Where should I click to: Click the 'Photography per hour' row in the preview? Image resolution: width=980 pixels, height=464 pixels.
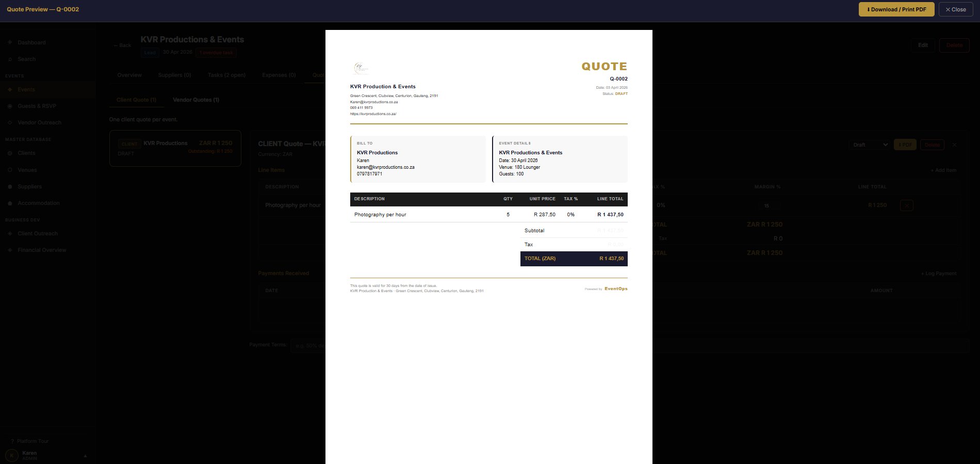489,215
